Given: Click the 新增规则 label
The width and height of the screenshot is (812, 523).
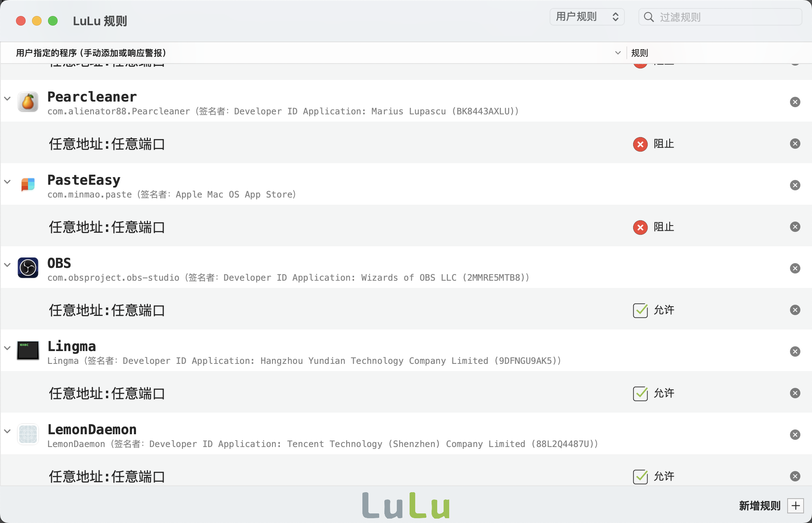Looking at the screenshot, I should click(760, 506).
